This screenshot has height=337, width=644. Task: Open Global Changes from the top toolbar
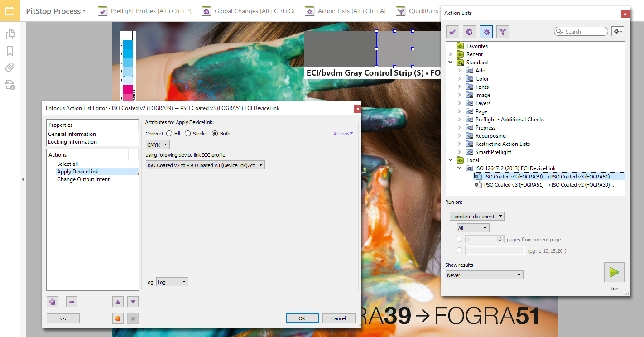tap(248, 11)
